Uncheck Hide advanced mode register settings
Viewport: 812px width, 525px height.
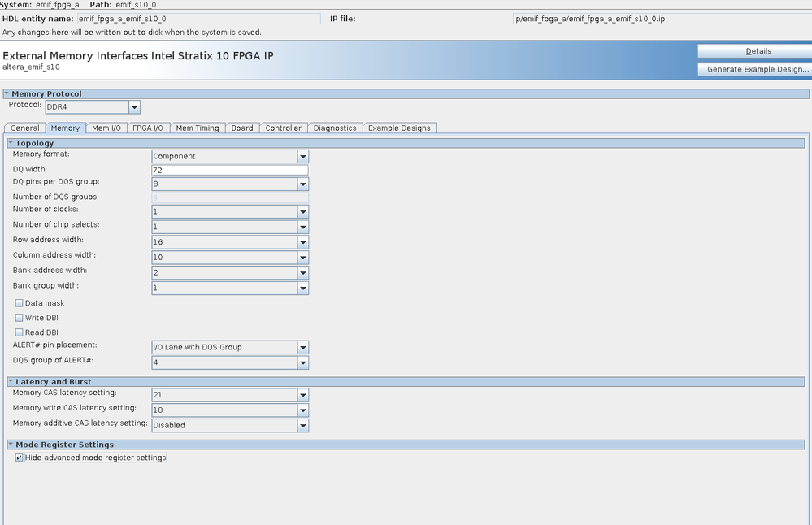(20, 458)
